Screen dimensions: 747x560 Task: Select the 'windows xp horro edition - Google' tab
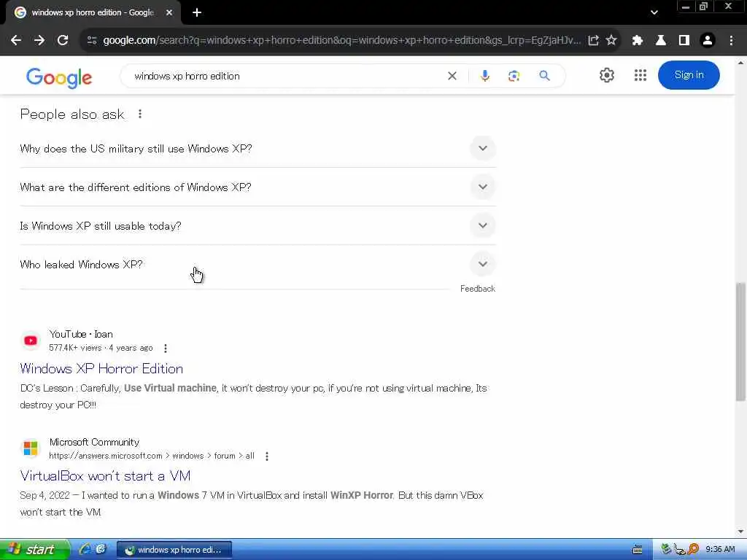(x=93, y=13)
